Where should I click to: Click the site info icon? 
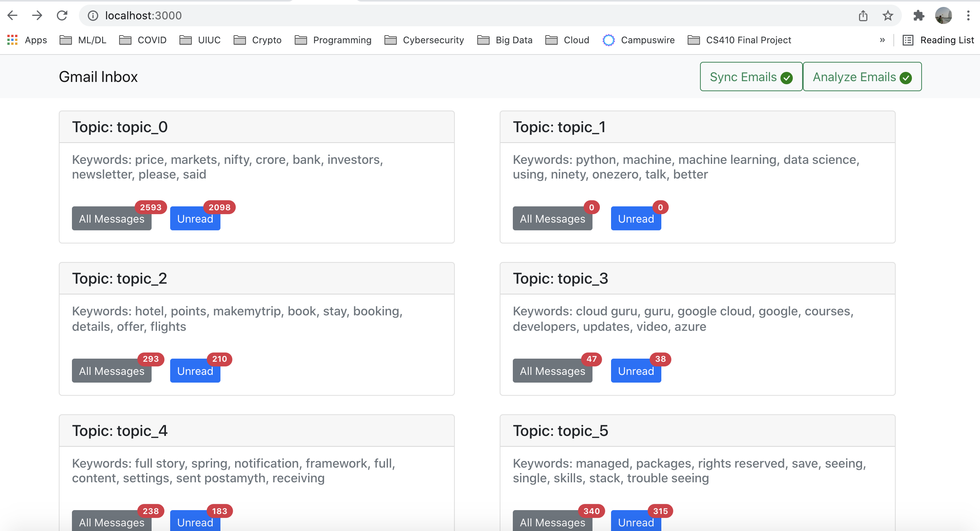(x=93, y=15)
